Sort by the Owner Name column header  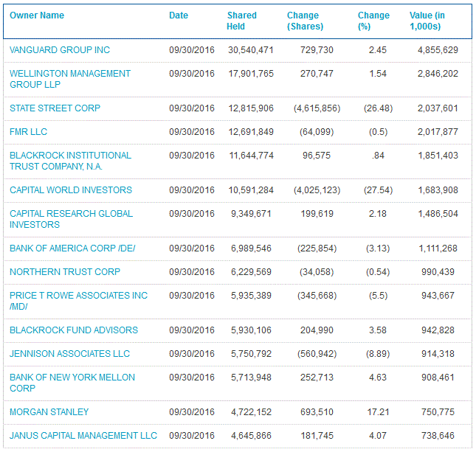coord(37,15)
